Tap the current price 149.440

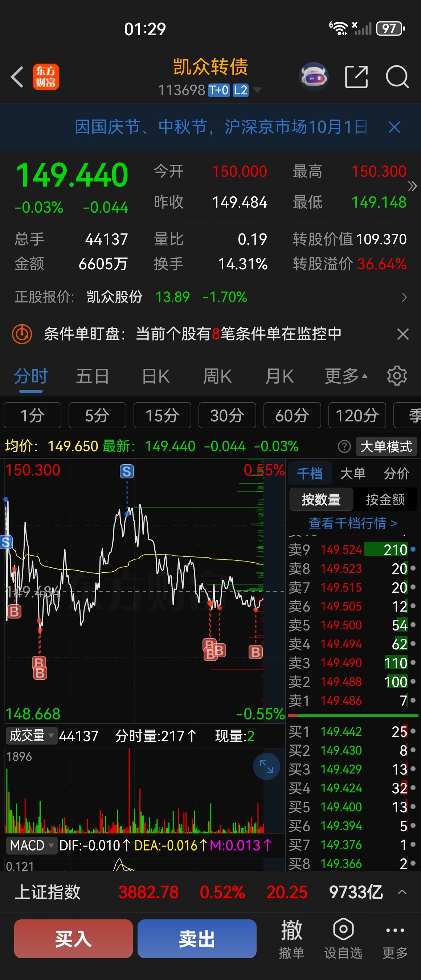coord(72,175)
